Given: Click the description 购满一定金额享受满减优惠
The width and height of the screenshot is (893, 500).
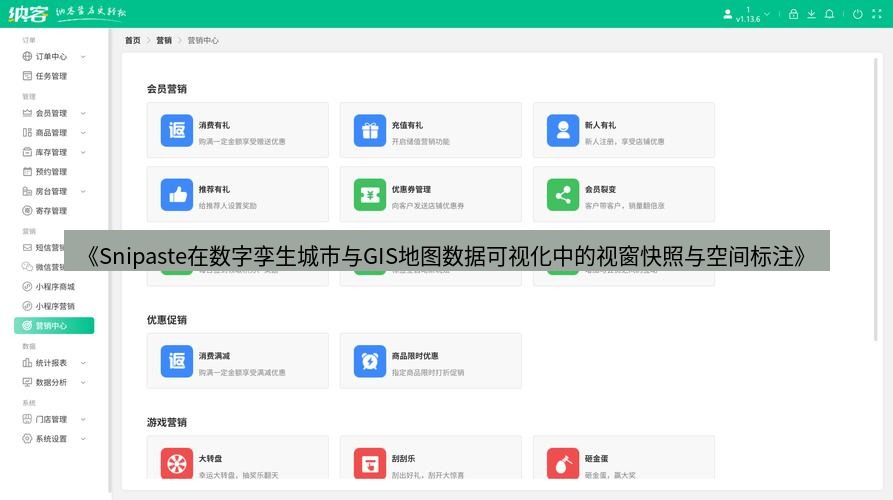Looking at the screenshot, I should (x=242, y=373).
